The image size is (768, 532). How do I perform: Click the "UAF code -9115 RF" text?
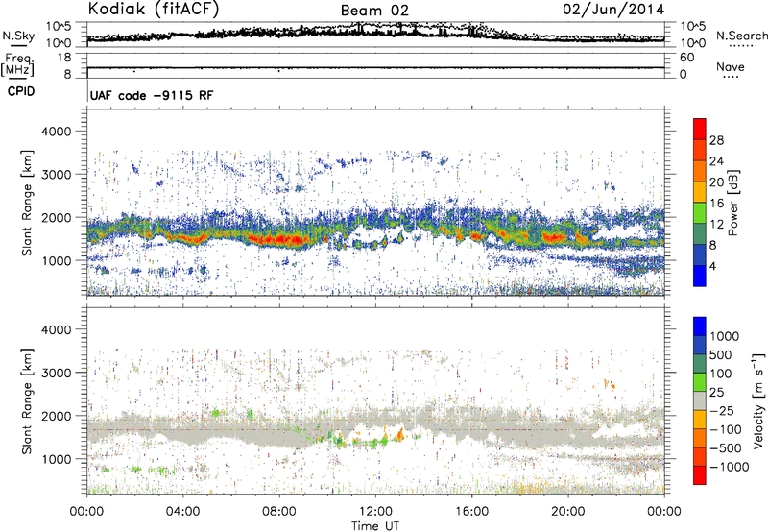[x=152, y=95]
